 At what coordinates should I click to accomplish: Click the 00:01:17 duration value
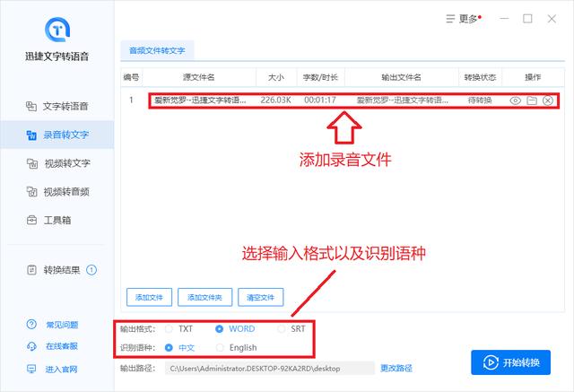point(320,100)
